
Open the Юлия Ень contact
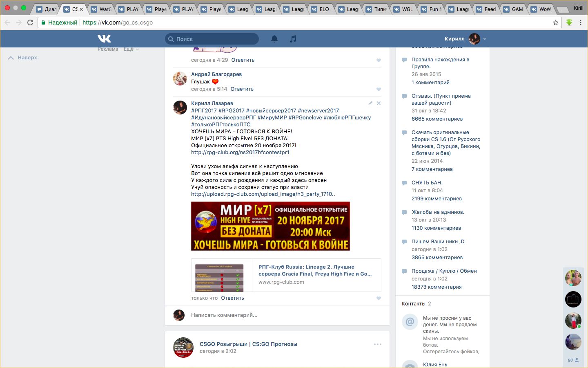(x=435, y=365)
